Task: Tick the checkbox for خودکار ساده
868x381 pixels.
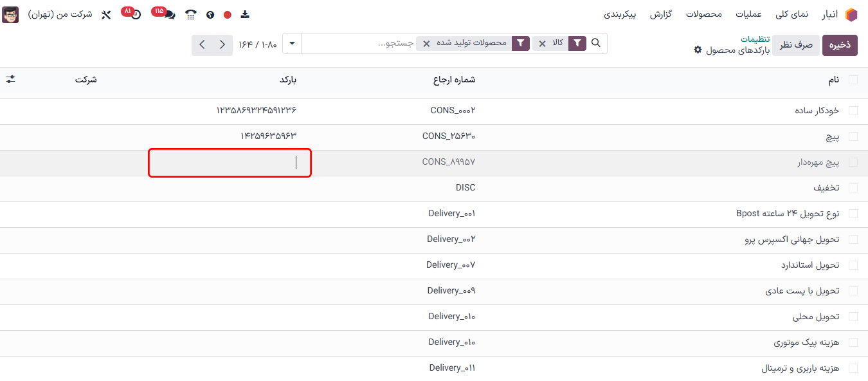Action: point(853,111)
